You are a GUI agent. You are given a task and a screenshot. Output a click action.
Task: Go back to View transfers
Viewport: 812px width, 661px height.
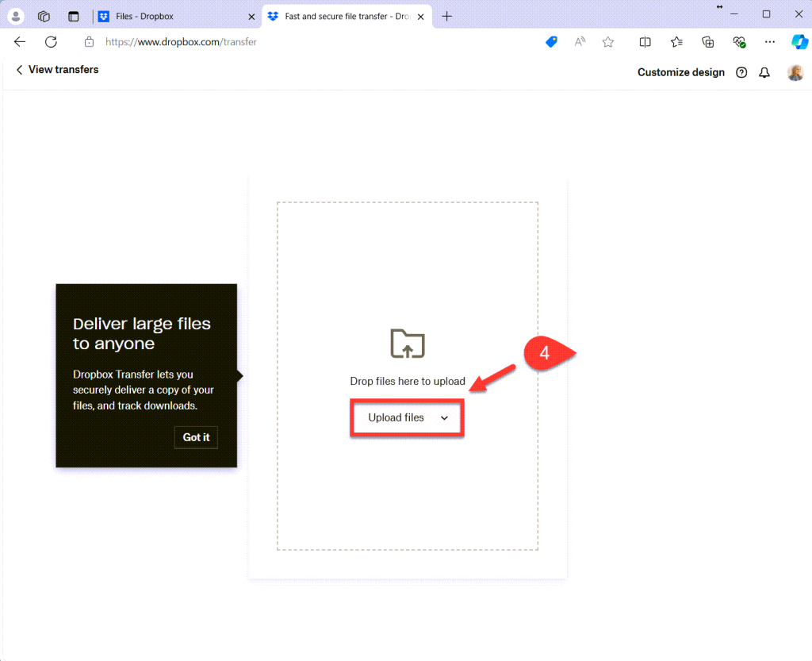pos(57,69)
